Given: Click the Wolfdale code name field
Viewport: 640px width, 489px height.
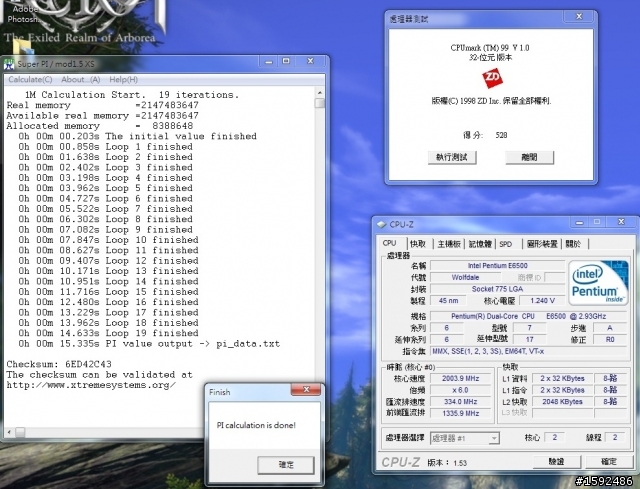Looking at the screenshot, I should pyautogui.click(x=465, y=278).
